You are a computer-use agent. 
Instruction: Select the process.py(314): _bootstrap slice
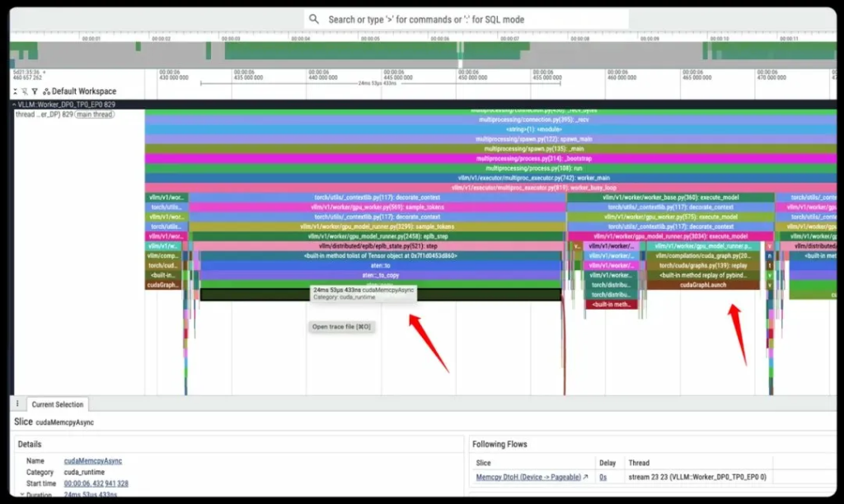pyautogui.click(x=490, y=159)
